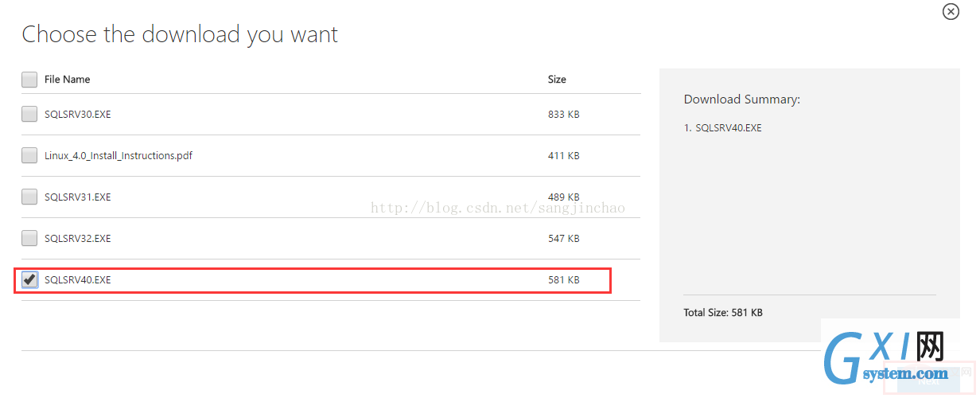
Task: Check the SQLSRV30.EXE checkbox
Action: pyautogui.click(x=29, y=114)
